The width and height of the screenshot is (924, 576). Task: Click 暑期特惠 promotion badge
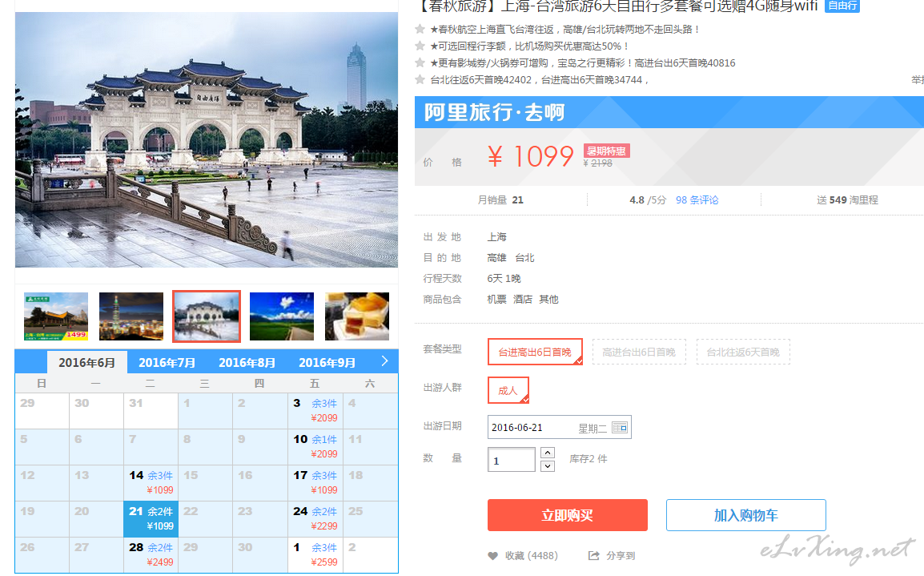(606, 151)
